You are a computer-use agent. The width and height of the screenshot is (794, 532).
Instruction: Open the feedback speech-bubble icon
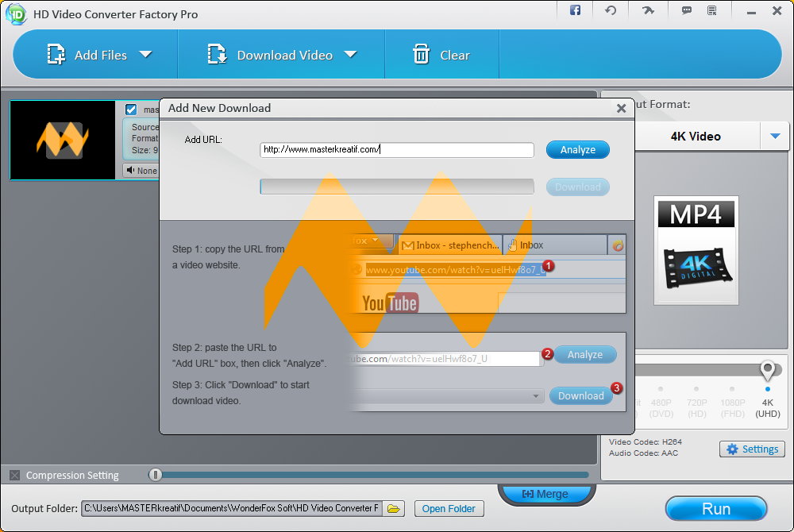(x=687, y=10)
